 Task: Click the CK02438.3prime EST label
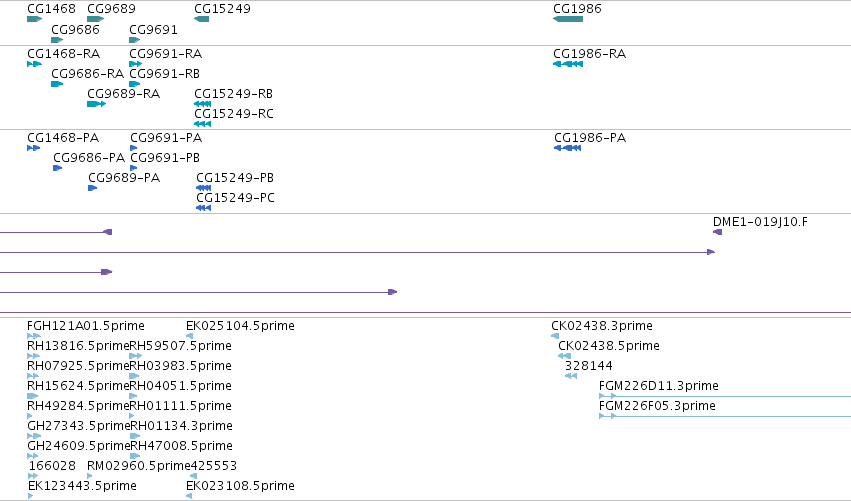tap(602, 326)
